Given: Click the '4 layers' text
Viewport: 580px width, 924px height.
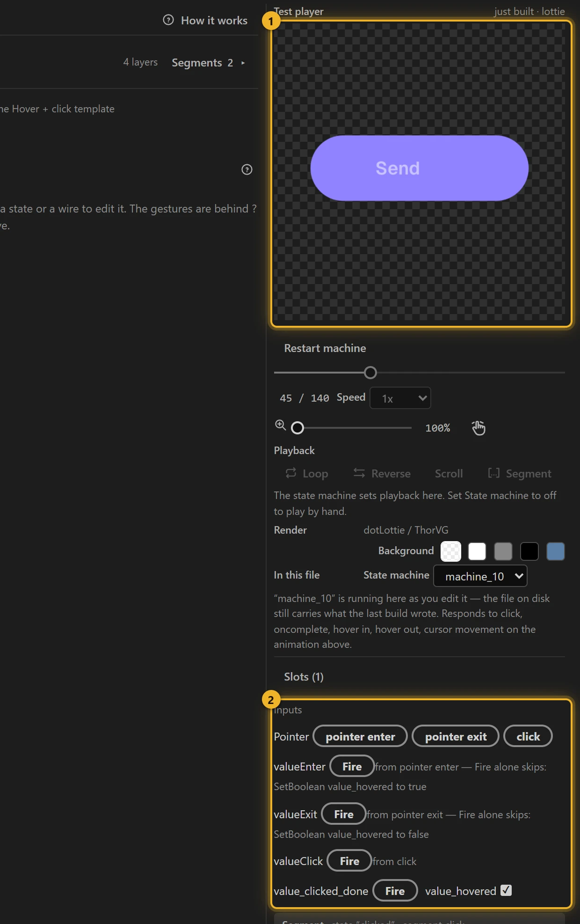Looking at the screenshot, I should coord(140,62).
